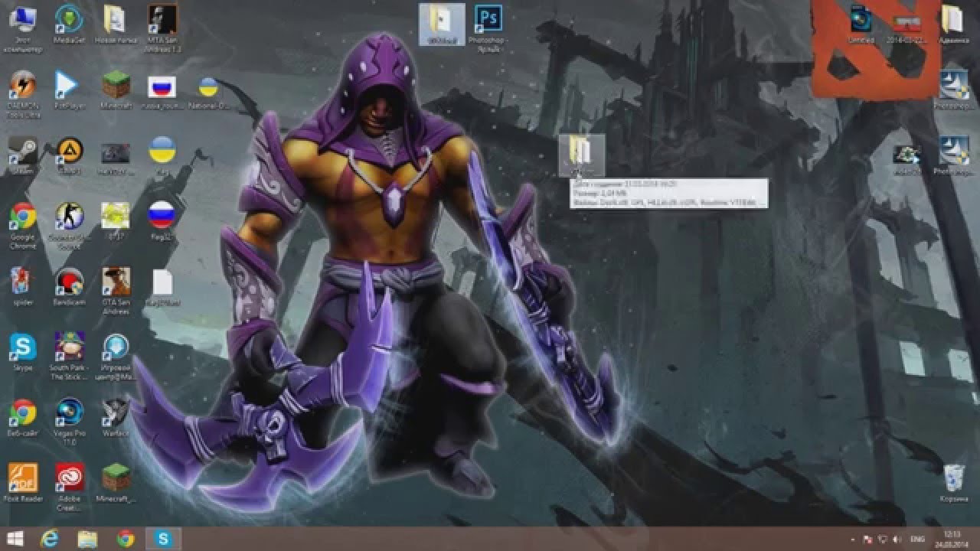Launch PotPlayer from the desktop
The width and height of the screenshot is (980, 551).
point(69,90)
